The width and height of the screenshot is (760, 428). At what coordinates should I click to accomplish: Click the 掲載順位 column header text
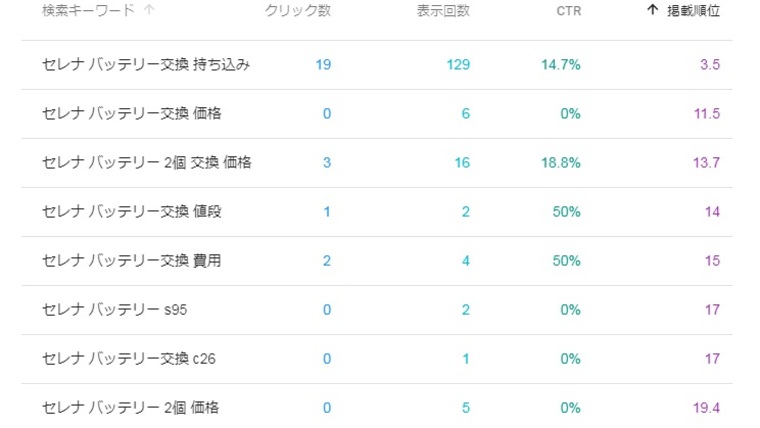coord(693,11)
